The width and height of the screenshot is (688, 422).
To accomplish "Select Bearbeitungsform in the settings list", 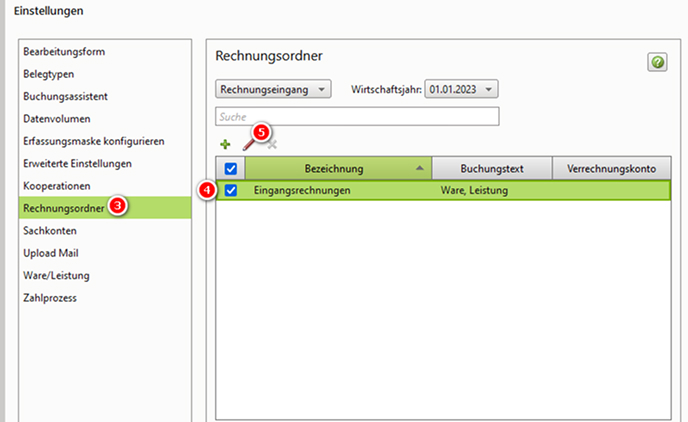I will point(64,51).
